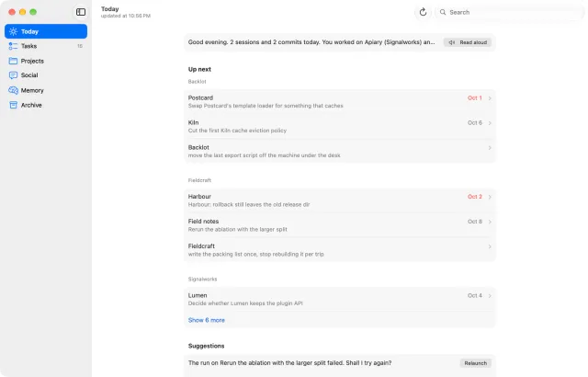Viewport: 588px width, 377px height.
Task: Open the Fieldcraft task row chevron
Action: pos(490,246)
